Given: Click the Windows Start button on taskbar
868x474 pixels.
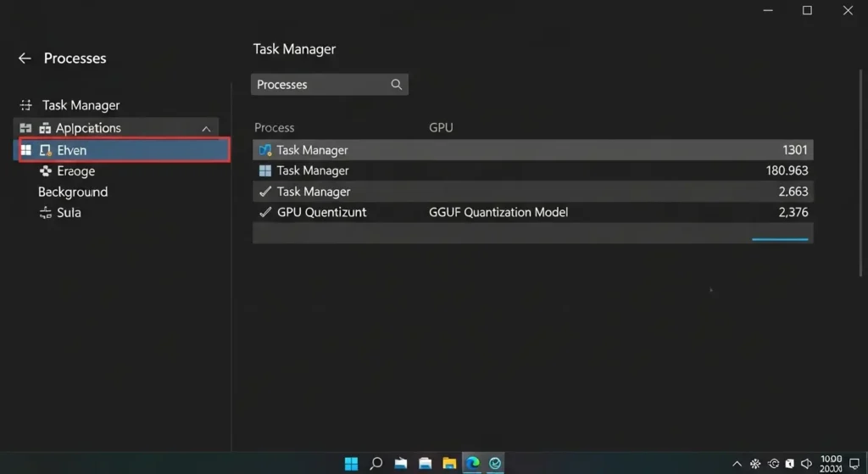Looking at the screenshot, I should point(351,463).
